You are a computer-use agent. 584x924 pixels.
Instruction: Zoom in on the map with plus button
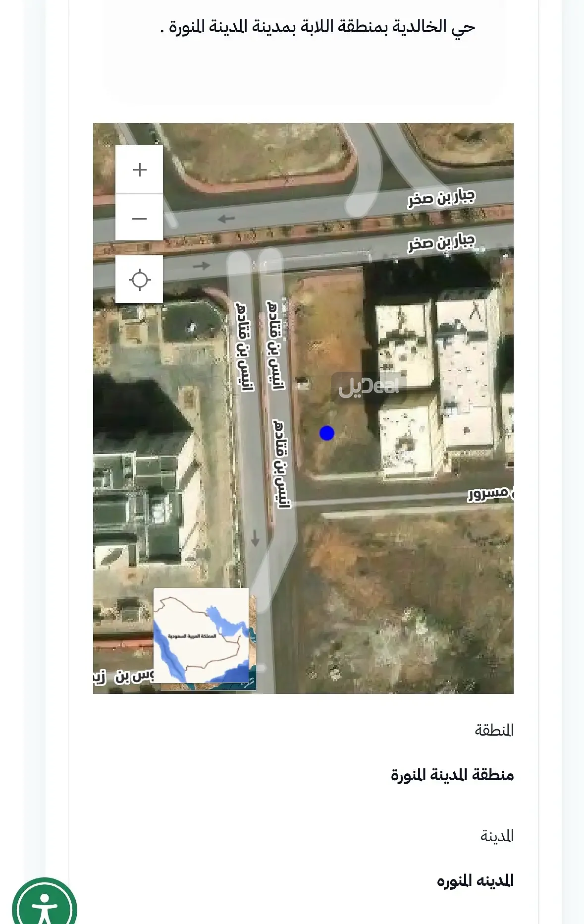139,170
